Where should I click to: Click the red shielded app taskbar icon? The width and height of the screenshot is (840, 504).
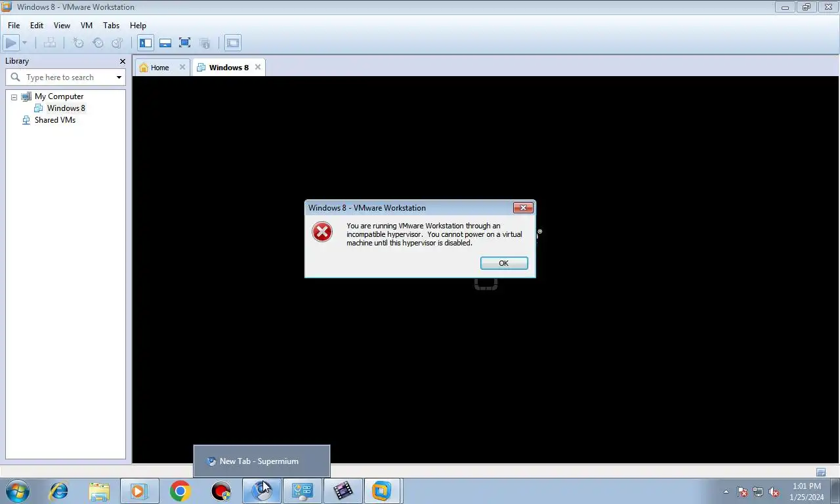tap(221, 491)
